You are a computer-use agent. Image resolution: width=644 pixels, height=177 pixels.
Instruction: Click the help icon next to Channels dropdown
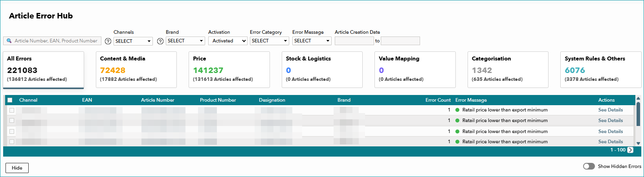(x=108, y=41)
